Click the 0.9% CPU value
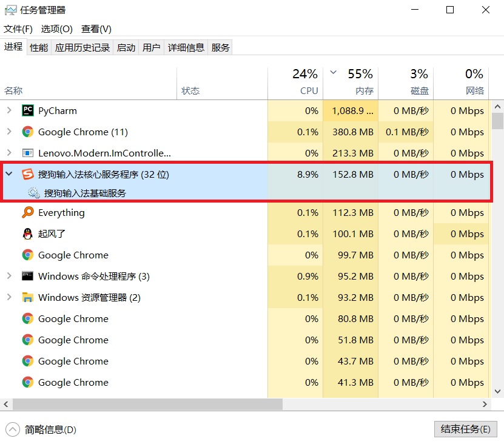Image resolution: width=504 pixels, height=447 pixels. coord(307,277)
